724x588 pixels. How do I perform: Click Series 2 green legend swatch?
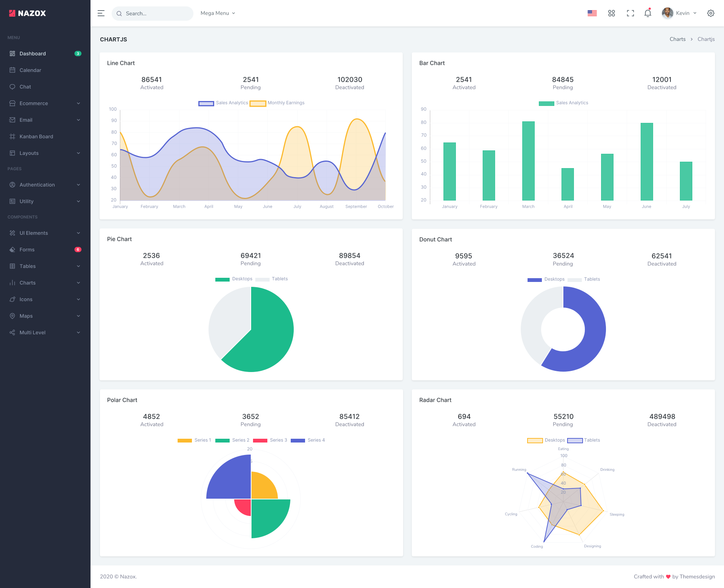tap(222, 440)
